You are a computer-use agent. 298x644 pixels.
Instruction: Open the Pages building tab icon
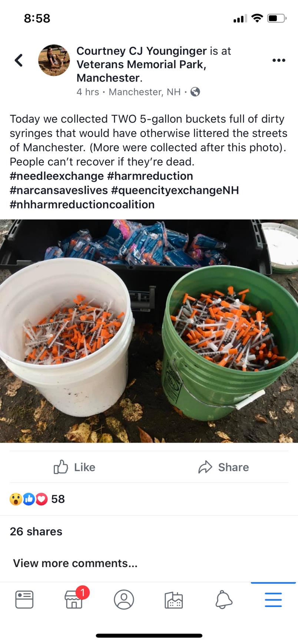coord(174,600)
